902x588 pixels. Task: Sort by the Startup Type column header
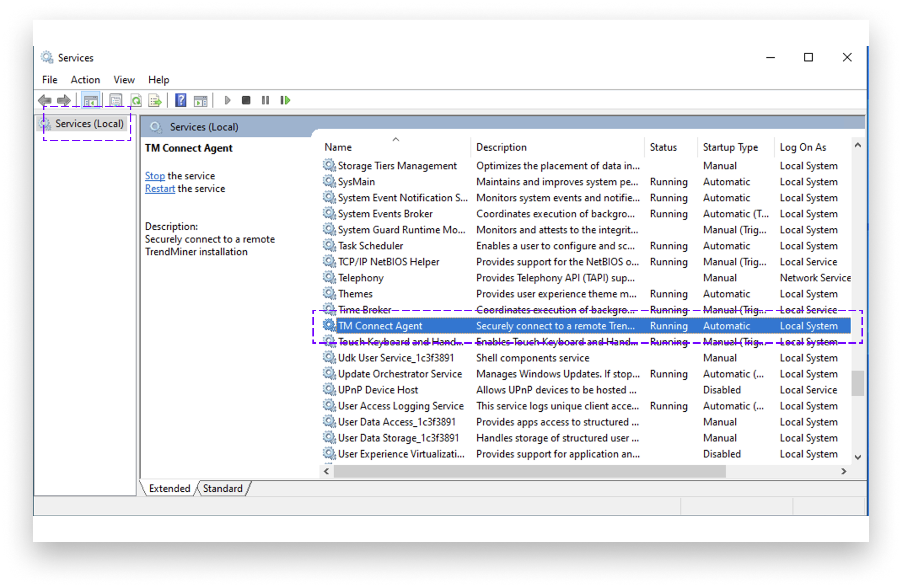730,147
